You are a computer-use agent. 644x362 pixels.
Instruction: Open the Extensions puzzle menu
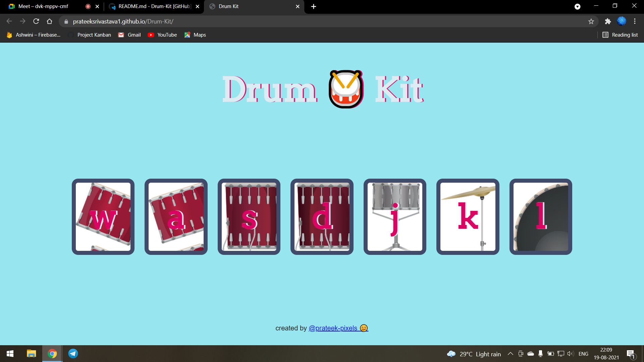[608, 21]
